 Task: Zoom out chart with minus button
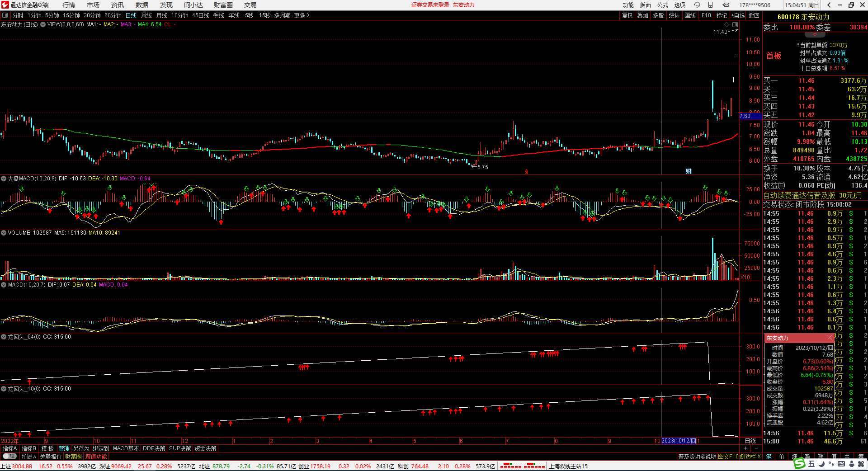(756, 448)
